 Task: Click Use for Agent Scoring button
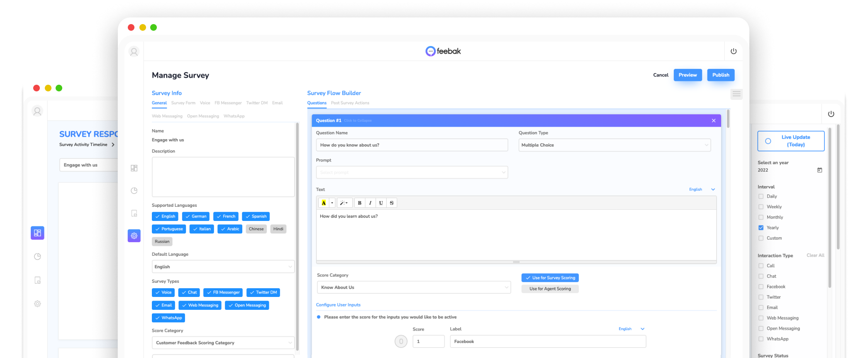click(x=550, y=289)
